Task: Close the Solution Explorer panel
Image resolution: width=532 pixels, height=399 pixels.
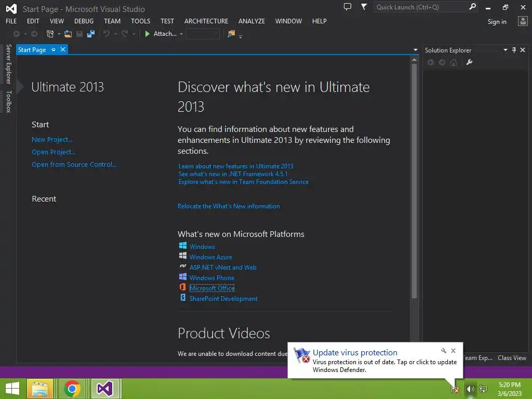Action: [x=523, y=50]
